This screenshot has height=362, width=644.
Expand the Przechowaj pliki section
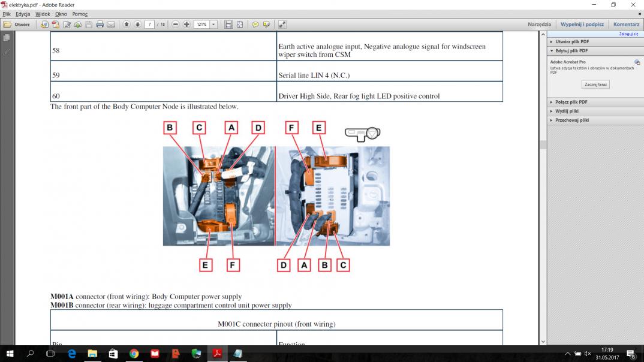point(595,120)
